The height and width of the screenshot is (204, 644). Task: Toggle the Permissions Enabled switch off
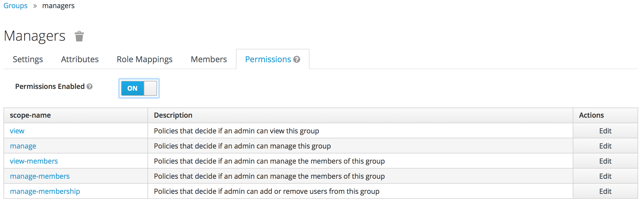139,88
